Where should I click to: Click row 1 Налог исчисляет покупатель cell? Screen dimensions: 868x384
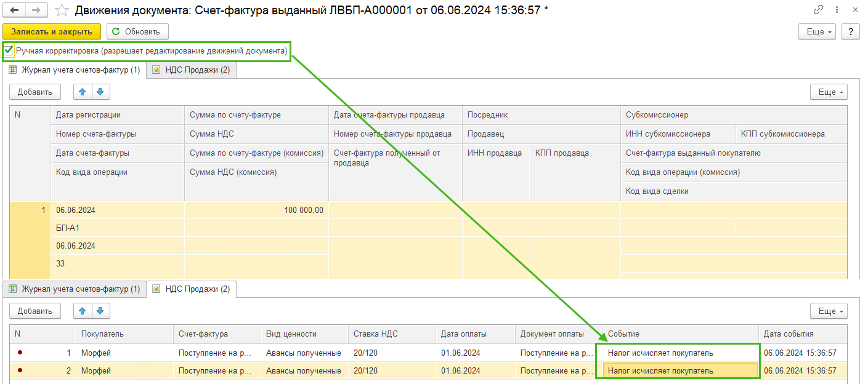click(x=681, y=353)
